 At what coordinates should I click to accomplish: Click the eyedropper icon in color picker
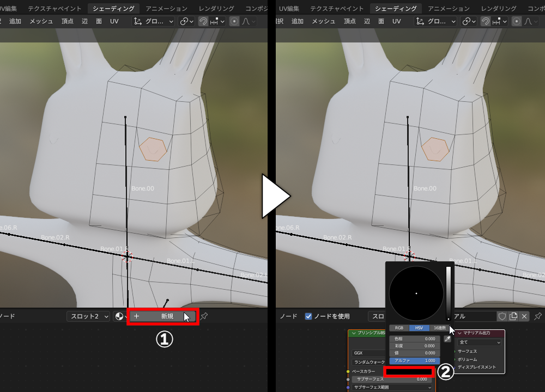pyautogui.click(x=447, y=339)
